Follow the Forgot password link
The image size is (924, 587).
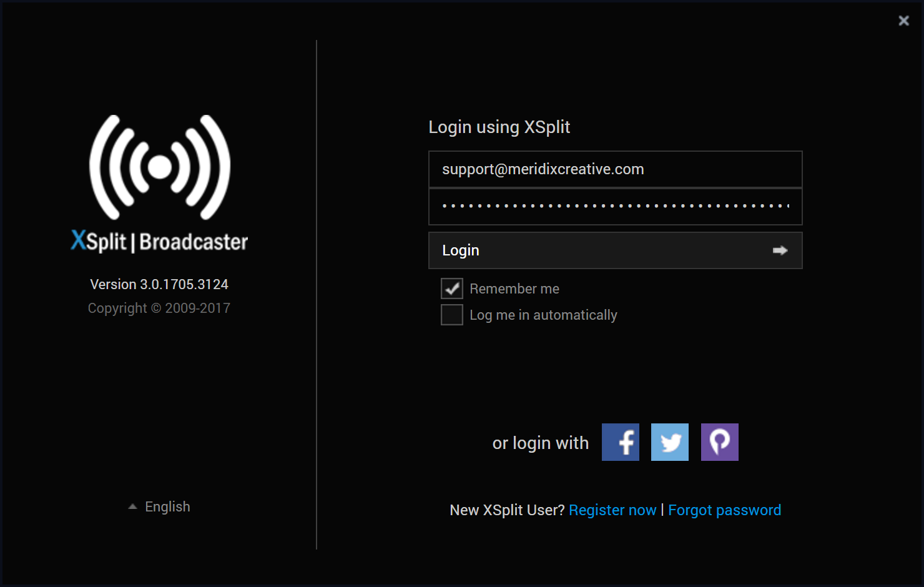pyautogui.click(x=724, y=510)
